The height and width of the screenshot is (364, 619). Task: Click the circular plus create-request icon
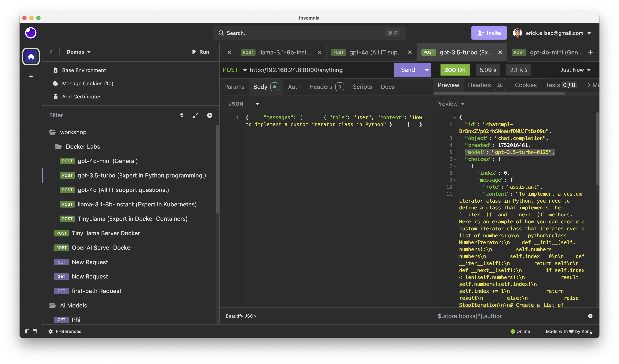point(210,115)
